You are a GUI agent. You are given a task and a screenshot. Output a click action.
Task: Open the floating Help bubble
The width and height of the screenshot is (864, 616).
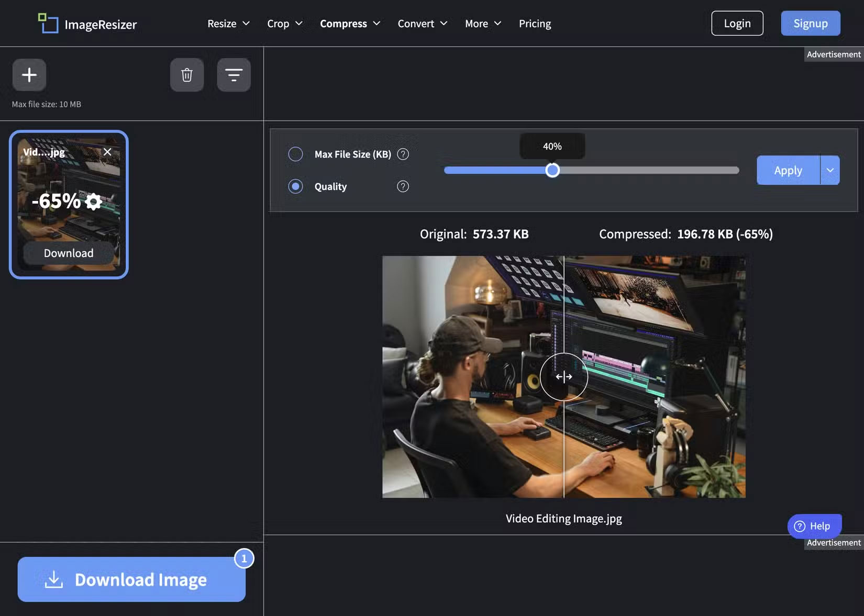[814, 526]
